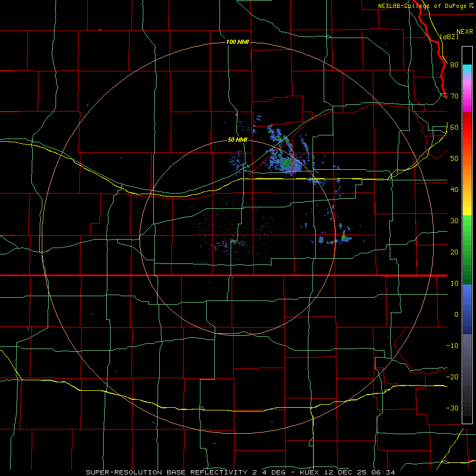
Task: Click the 50 NMI range ring label
Action: point(237,140)
